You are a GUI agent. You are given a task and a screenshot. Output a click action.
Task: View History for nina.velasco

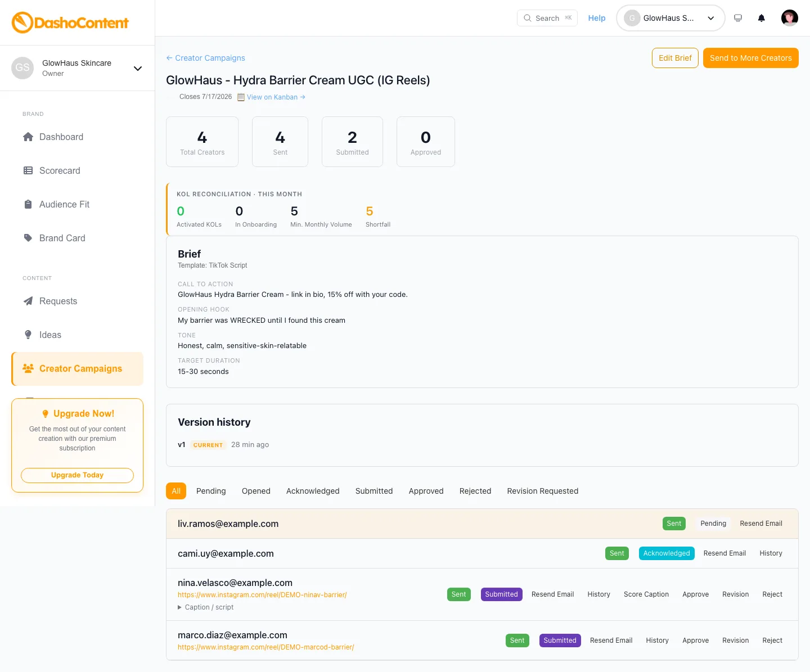598,594
